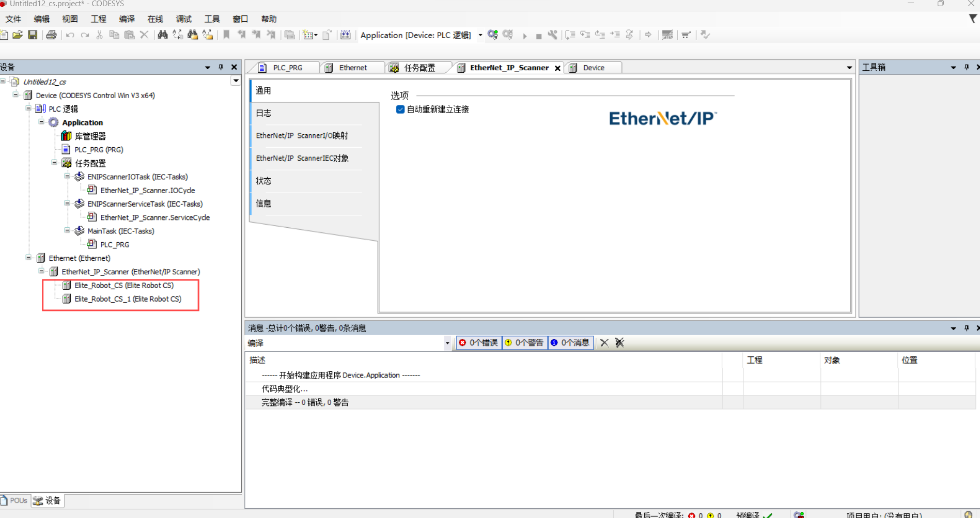
Task: Open the 状态 settings page
Action: pyautogui.click(x=263, y=181)
